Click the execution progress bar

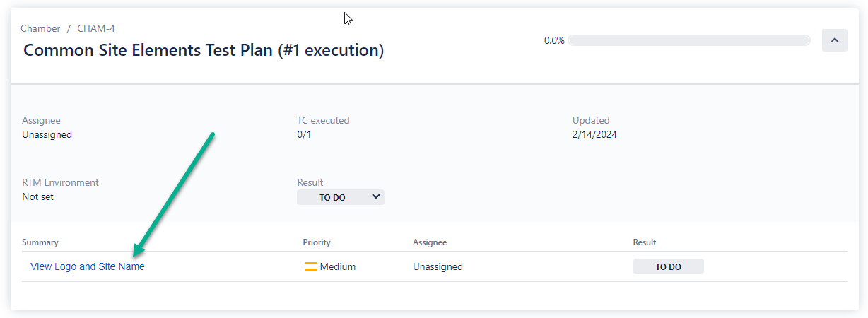point(688,40)
